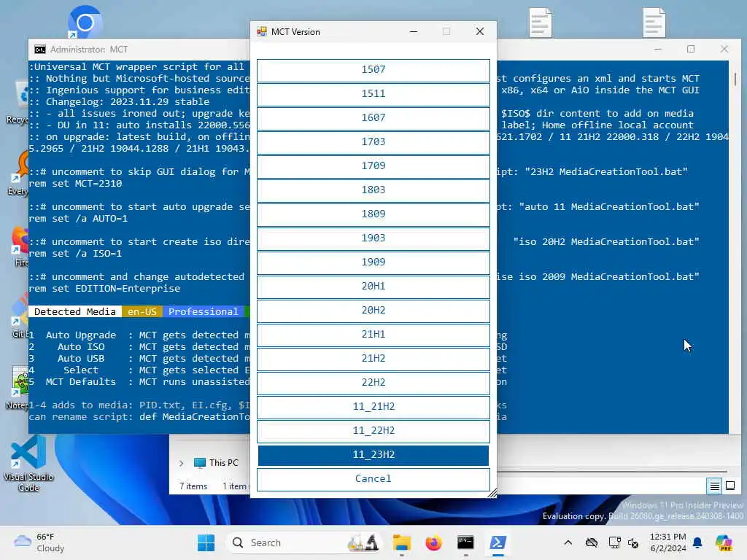
Task: Select the 1703 version option
Action: coord(373,142)
